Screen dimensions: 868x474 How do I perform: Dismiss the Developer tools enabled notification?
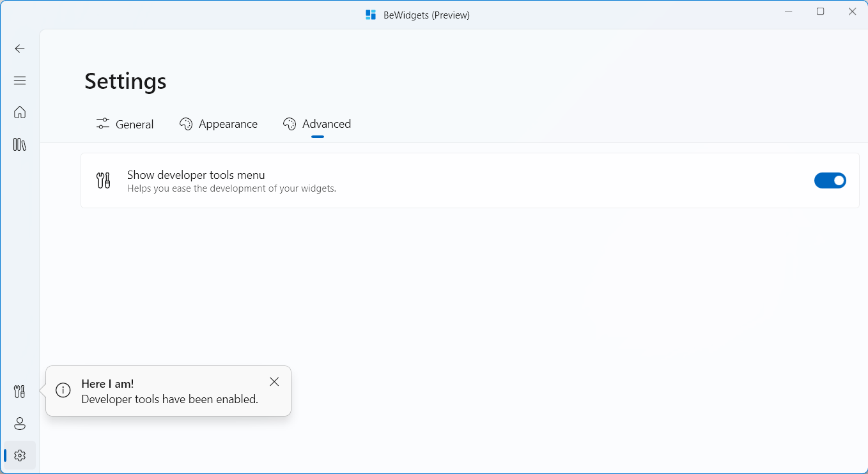tap(274, 382)
